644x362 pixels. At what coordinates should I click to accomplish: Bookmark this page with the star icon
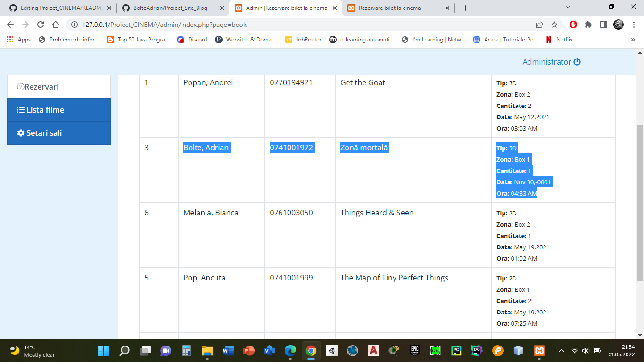coord(554,25)
